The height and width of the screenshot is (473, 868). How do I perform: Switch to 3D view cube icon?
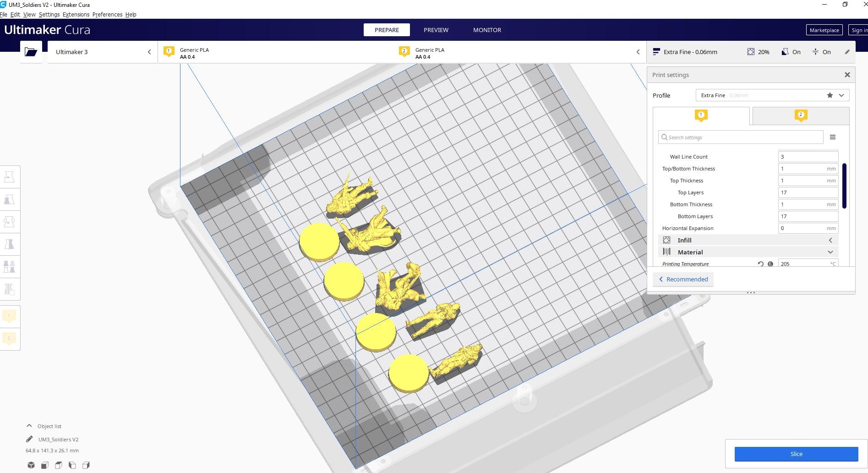pyautogui.click(x=31, y=465)
